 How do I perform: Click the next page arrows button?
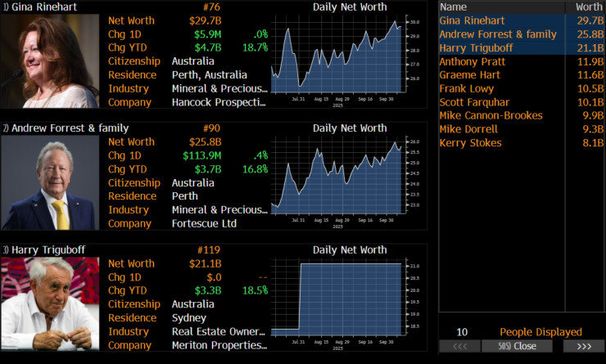click(x=583, y=346)
